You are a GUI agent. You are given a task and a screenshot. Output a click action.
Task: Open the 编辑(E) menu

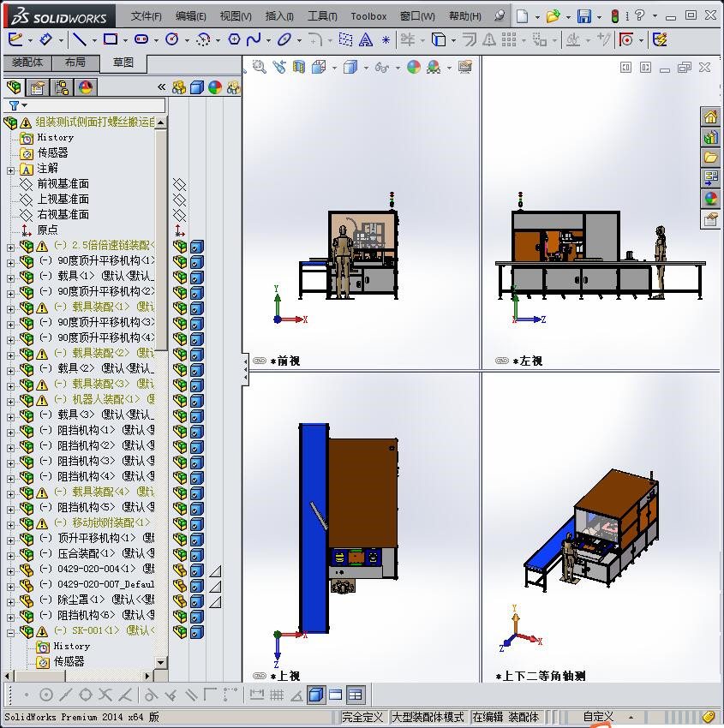tap(190, 16)
